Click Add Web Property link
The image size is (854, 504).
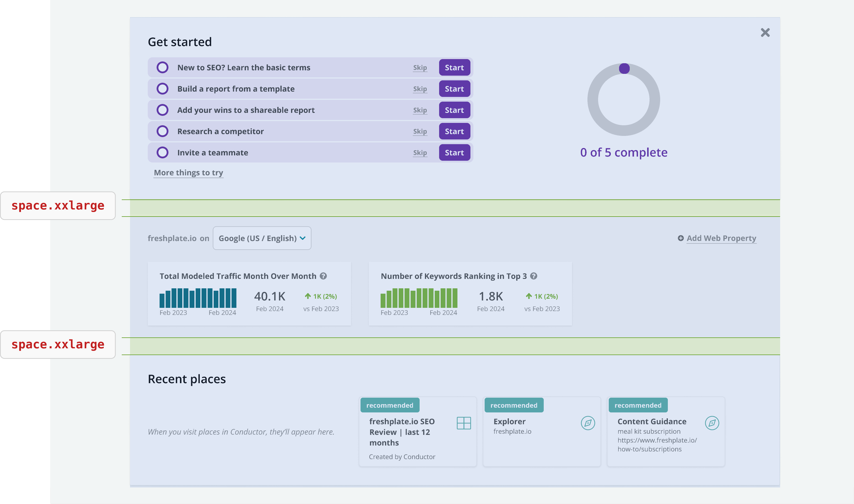click(x=721, y=238)
